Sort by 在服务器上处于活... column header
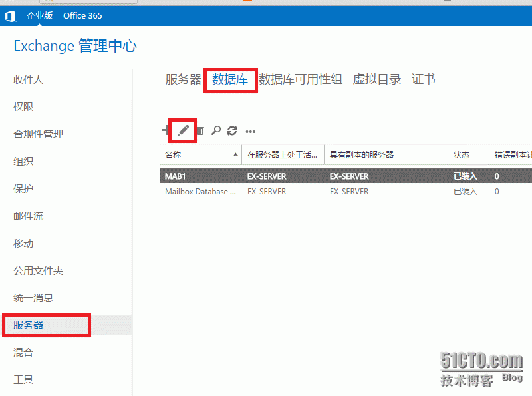532x396 pixels. [283, 155]
